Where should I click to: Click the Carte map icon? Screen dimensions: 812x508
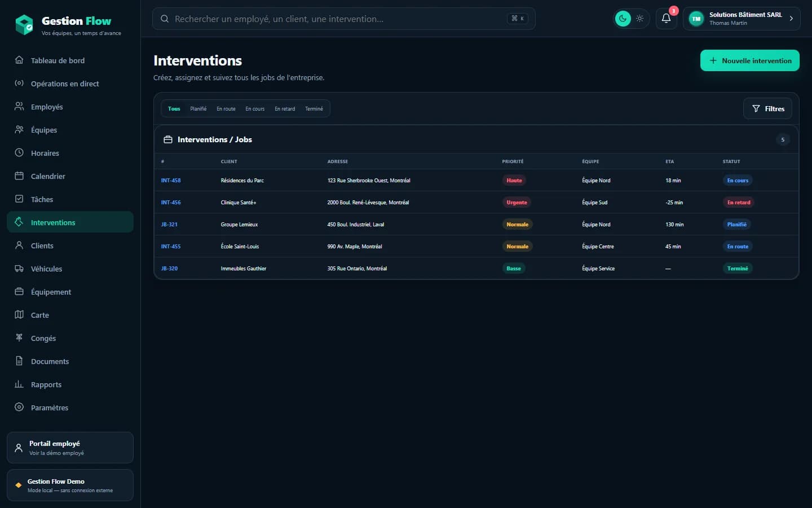[x=19, y=314]
